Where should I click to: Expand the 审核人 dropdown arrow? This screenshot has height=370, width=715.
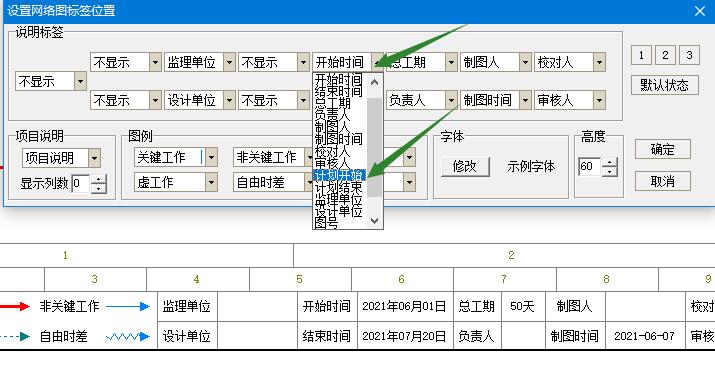click(599, 100)
